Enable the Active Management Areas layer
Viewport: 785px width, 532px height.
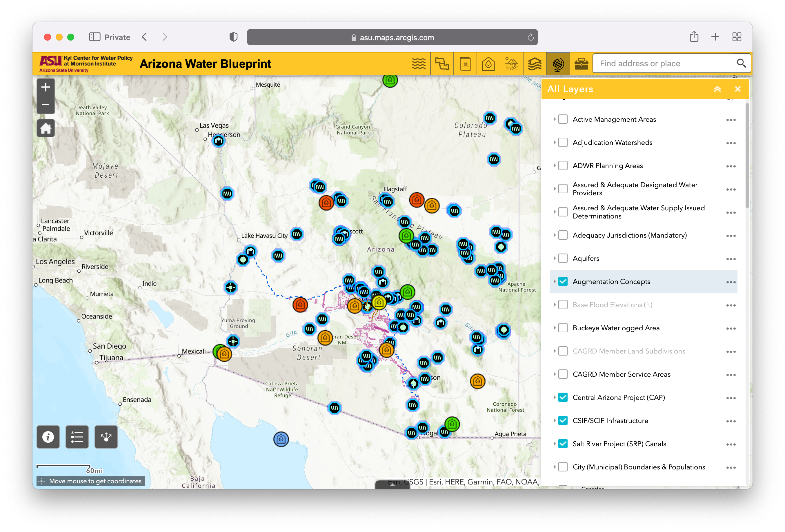point(564,119)
